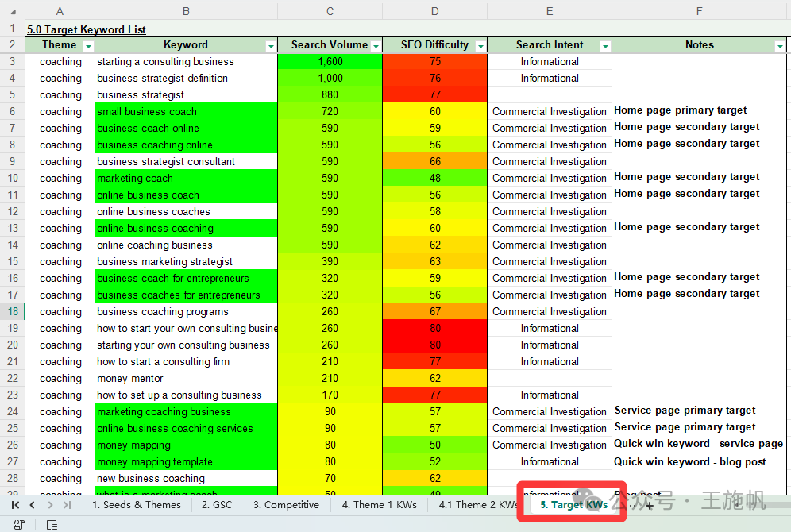The width and height of the screenshot is (791, 532).
Task: Click the search volume '880' cell
Action: point(330,94)
